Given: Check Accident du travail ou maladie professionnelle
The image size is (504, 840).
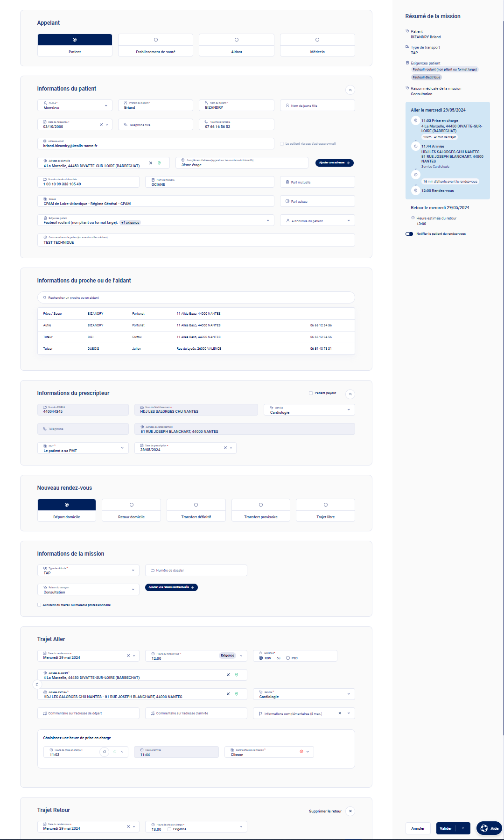Looking at the screenshot, I should tap(39, 605).
